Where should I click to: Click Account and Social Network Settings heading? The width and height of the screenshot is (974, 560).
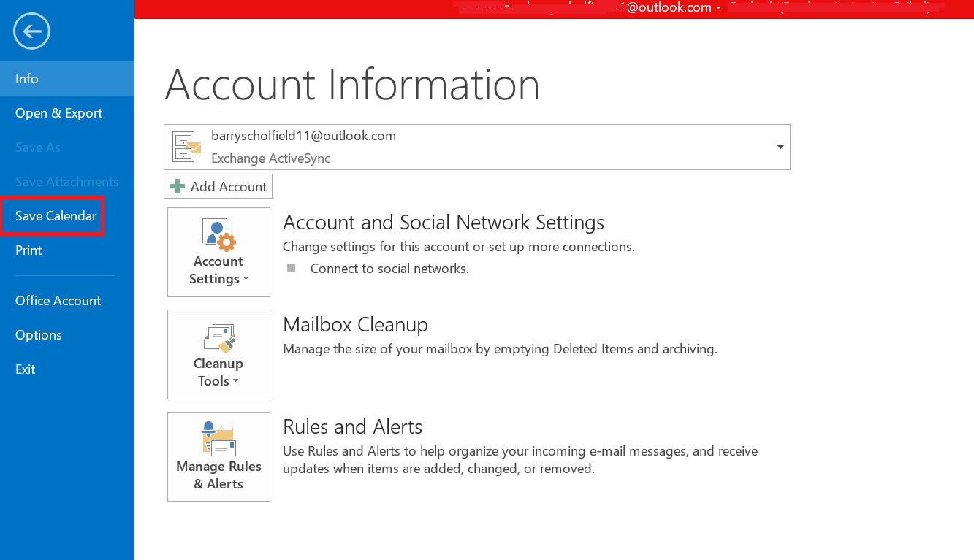click(x=444, y=223)
